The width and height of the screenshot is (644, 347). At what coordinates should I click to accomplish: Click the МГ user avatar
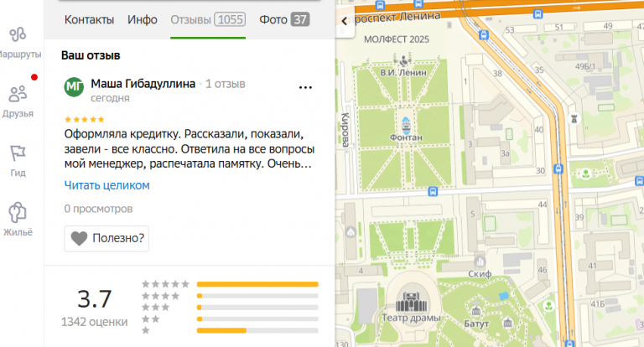(74, 87)
